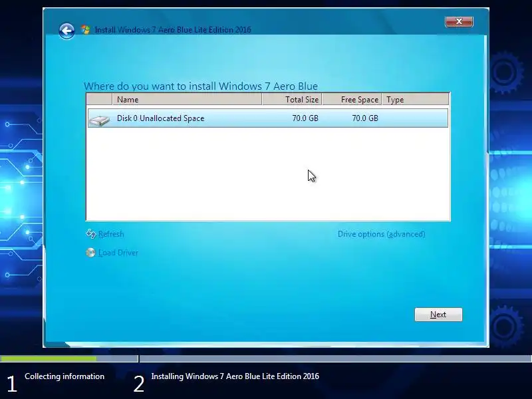Open the Load Driver link

(x=118, y=253)
